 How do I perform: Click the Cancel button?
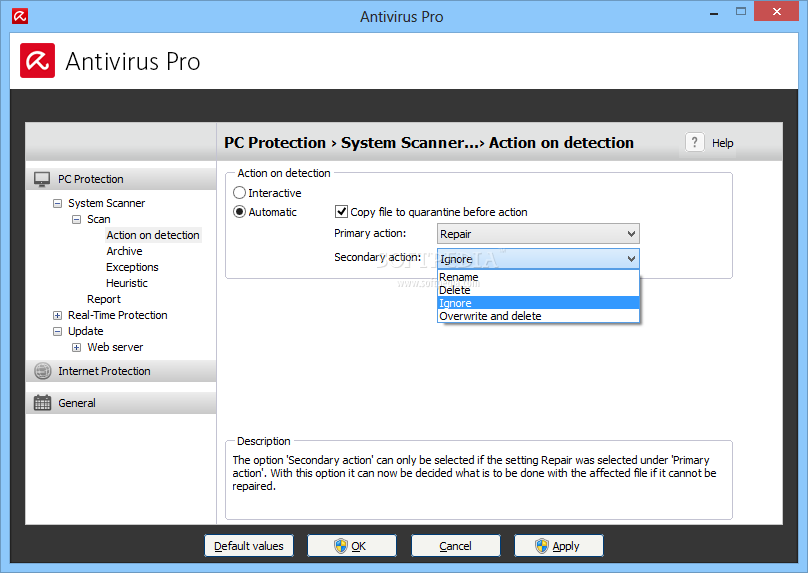point(456,546)
